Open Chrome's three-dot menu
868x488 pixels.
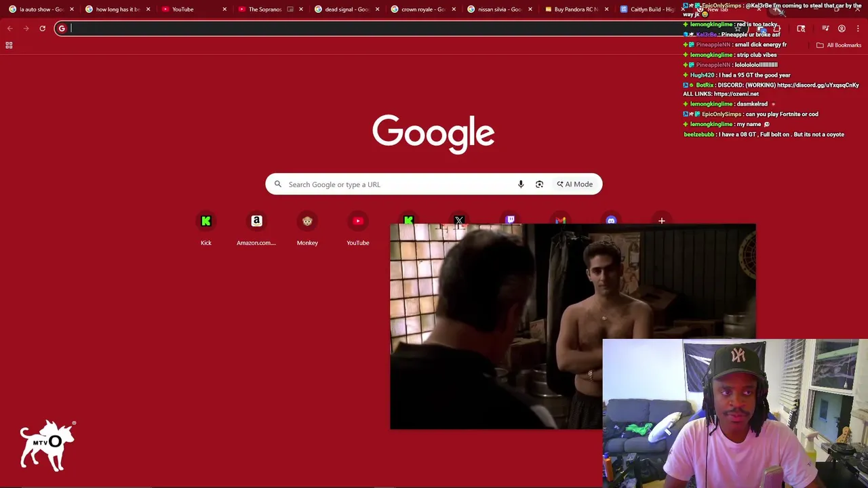click(858, 28)
